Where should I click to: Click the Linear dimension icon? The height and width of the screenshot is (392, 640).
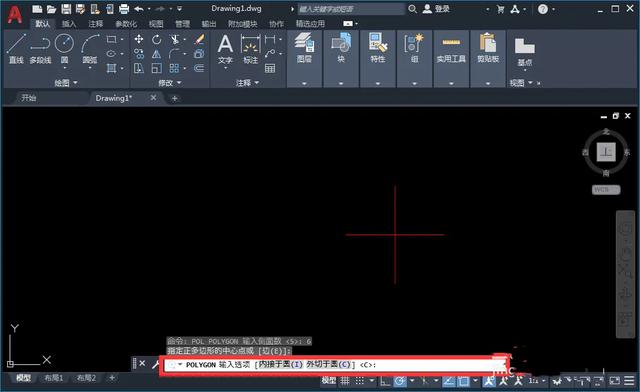(270, 39)
